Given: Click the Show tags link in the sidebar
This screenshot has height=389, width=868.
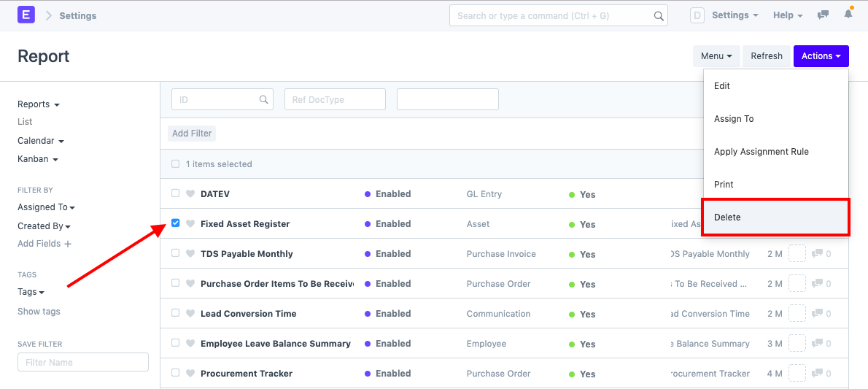Looking at the screenshot, I should click(39, 312).
